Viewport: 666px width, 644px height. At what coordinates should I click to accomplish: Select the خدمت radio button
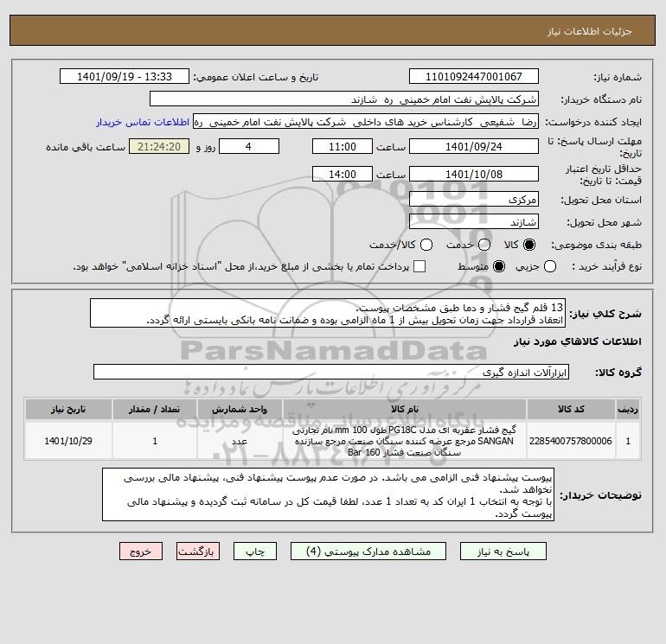[484, 245]
